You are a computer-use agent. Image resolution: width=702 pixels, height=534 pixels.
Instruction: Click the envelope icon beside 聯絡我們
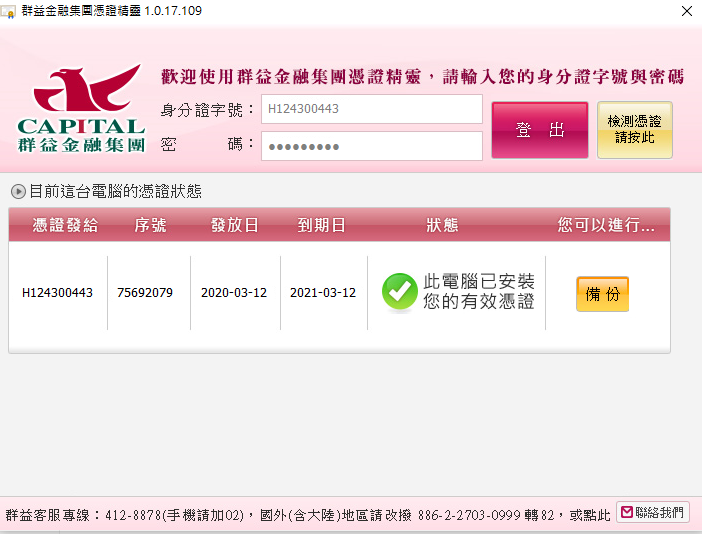pos(627,512)
